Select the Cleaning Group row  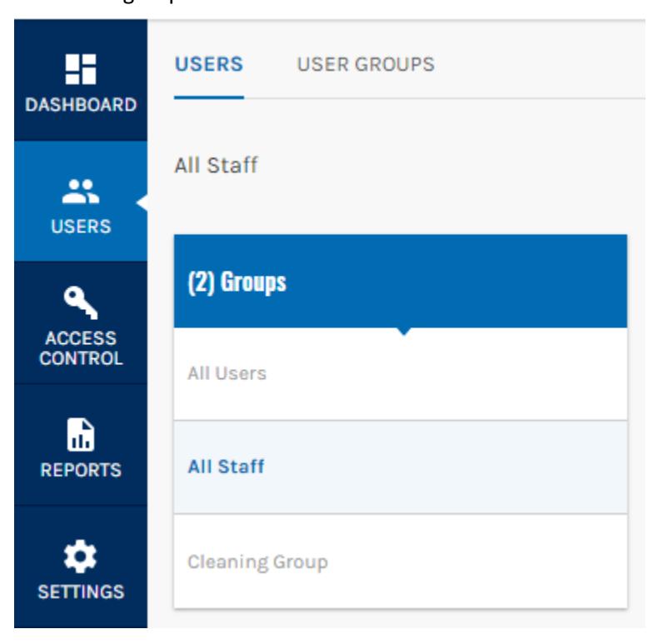click(x=401, y=562)
